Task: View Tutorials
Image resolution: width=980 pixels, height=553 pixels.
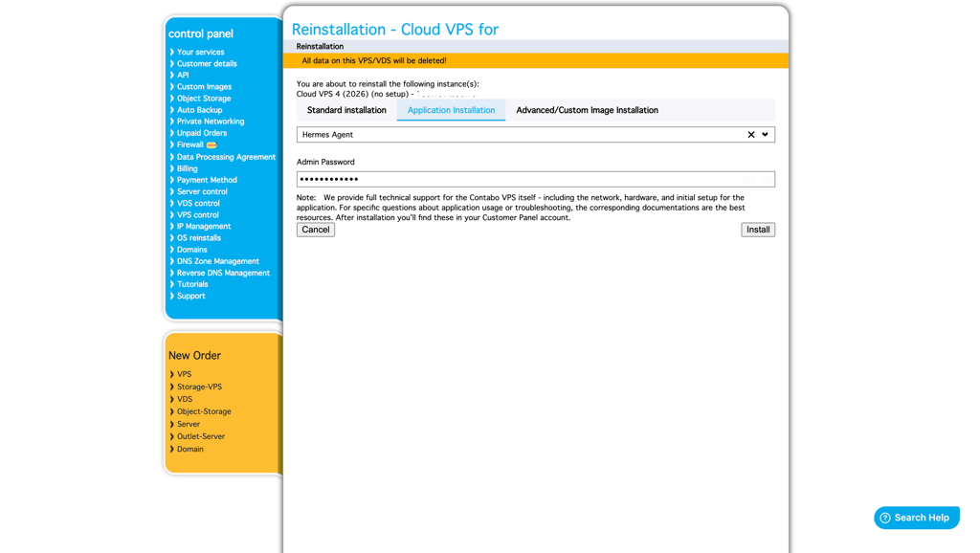Action: click(x=192, y=284)
